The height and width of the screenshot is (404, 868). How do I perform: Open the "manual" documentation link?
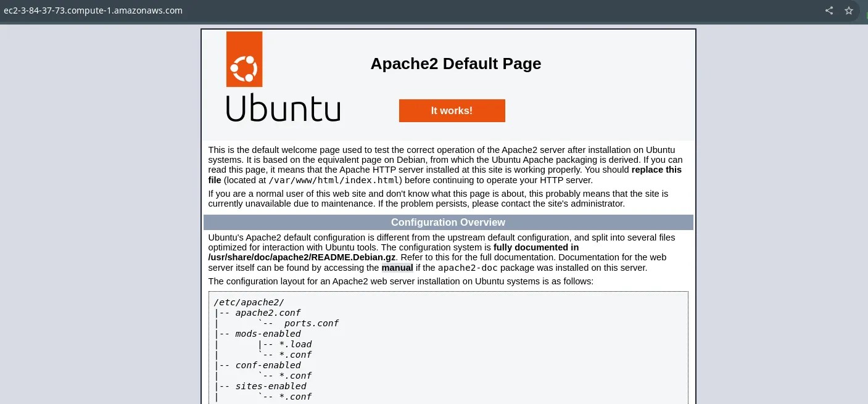[397, 268]
